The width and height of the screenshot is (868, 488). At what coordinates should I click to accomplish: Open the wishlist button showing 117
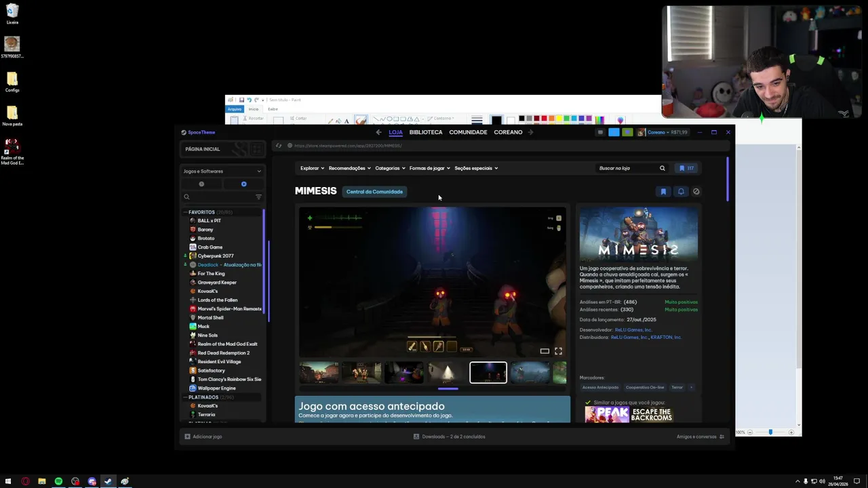(x=686, y=168)
